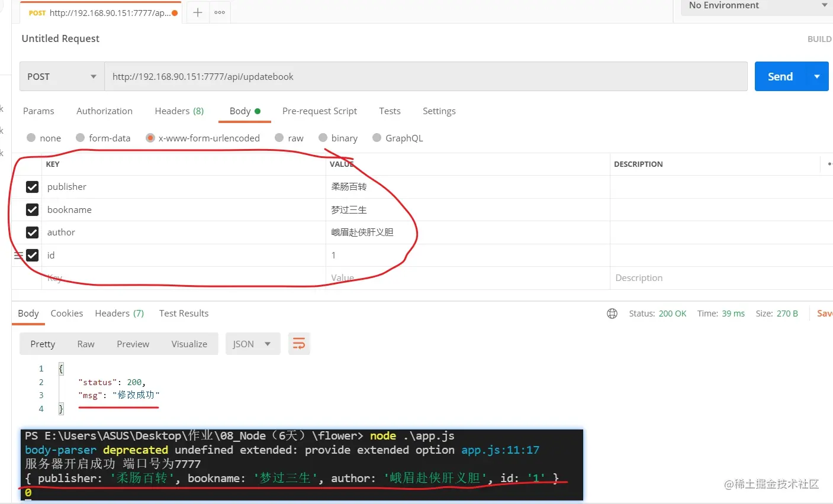The height and width of the screenshot is (504, 833).
Task: Select the raw body type radio
Action: click(x=279, y=138)
